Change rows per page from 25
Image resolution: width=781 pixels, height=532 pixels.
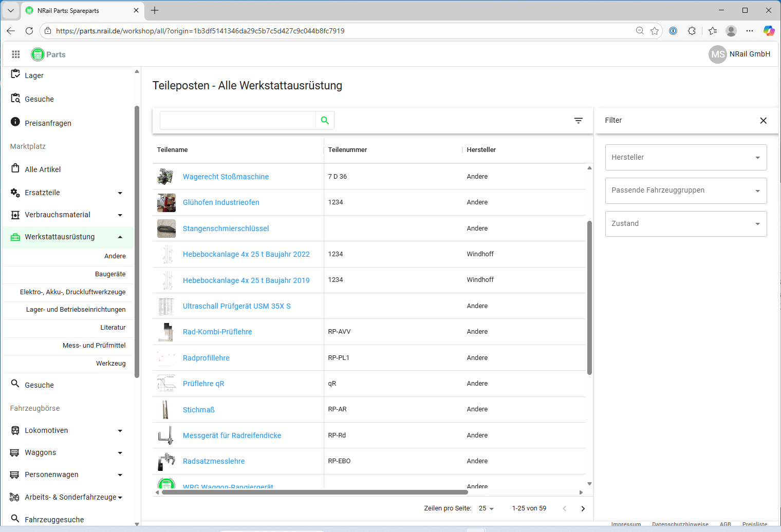click(x=486, y=508)
